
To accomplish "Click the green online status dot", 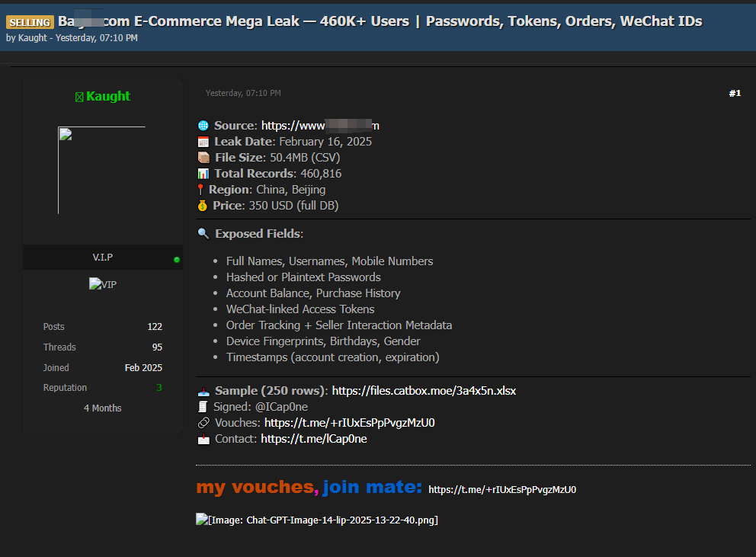I will tap(177, 260).
